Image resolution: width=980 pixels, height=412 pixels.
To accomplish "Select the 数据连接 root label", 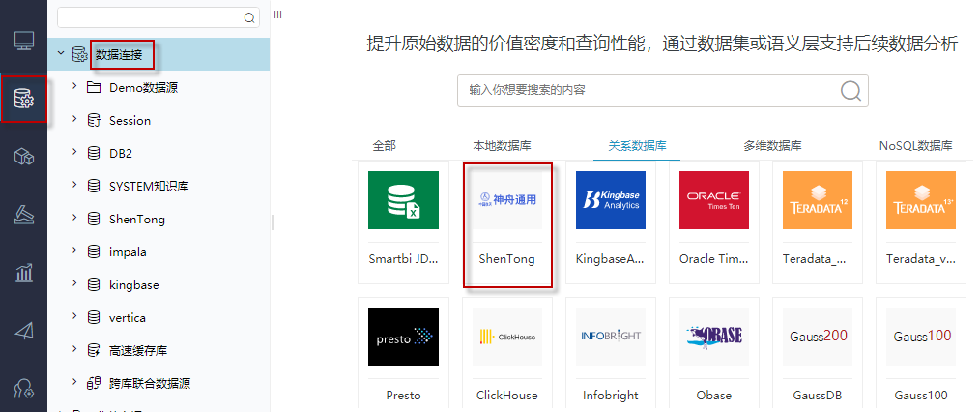I will pyautogui.click(x=119, y=54).
